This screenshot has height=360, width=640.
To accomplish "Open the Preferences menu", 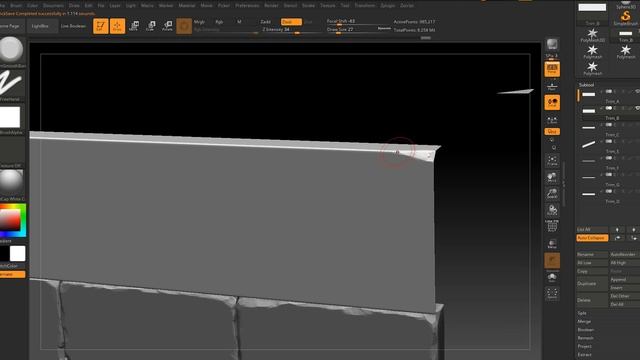I will coord(247,6).
